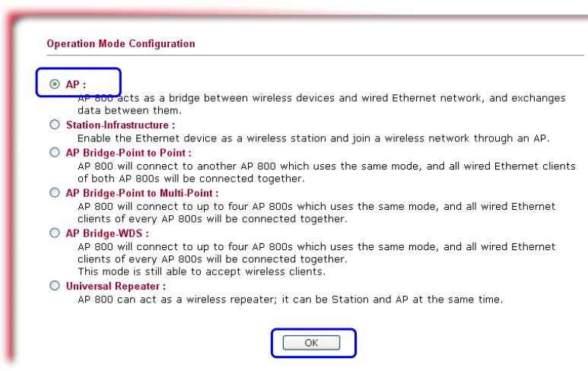Click the wireless repeater description text
The width and height of the screenshot is (588, 371).
click(x=289, y=299)
